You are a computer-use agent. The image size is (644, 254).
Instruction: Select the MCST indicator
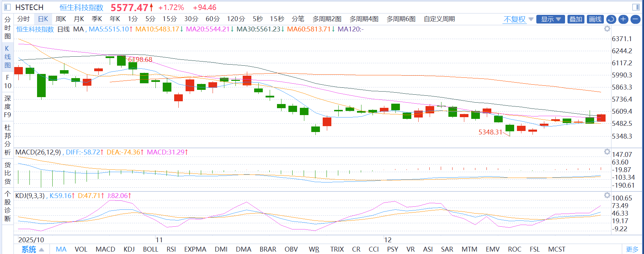click(x=557, y=250)
